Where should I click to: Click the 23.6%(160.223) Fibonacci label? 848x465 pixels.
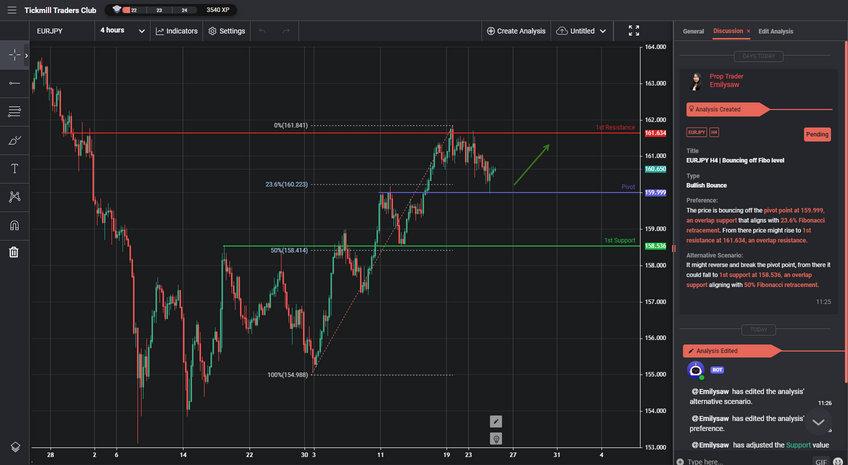point(286,184)
